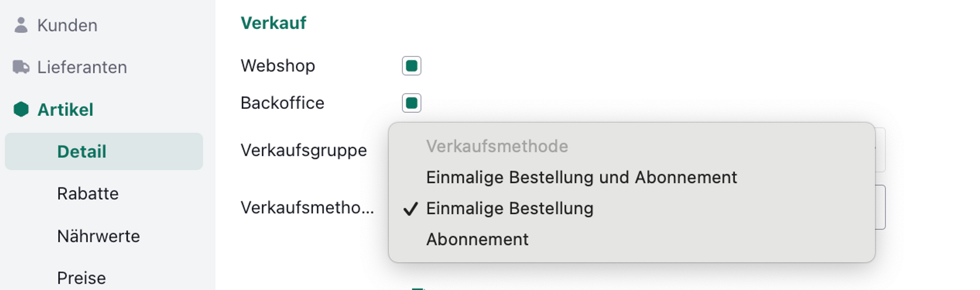Go to the Nährwerte section
Screen dimensions: 980x290
[x=98, y=236]
